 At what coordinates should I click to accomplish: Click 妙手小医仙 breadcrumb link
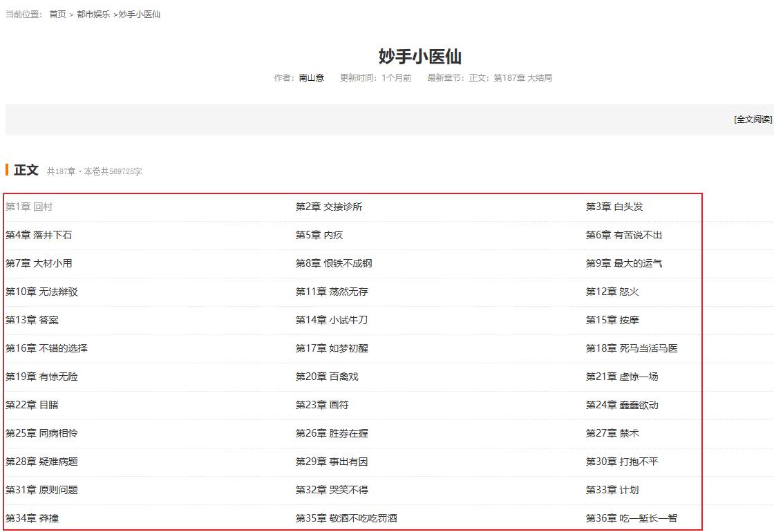[139, 15]
